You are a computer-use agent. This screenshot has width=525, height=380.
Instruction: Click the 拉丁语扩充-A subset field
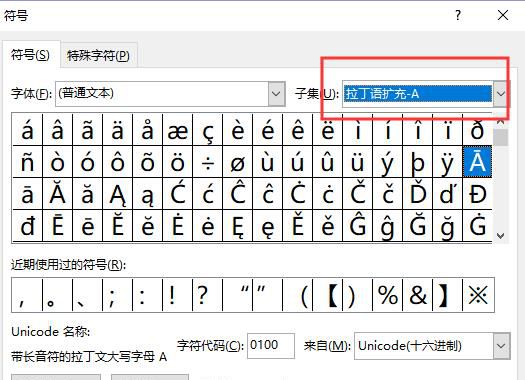click(417, 94)
